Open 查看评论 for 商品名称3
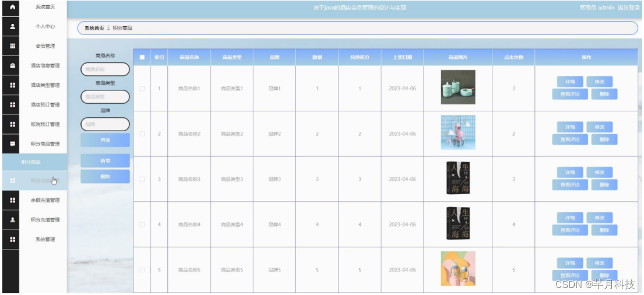Screen dimensions: 644x295 [x=569, y=185]
